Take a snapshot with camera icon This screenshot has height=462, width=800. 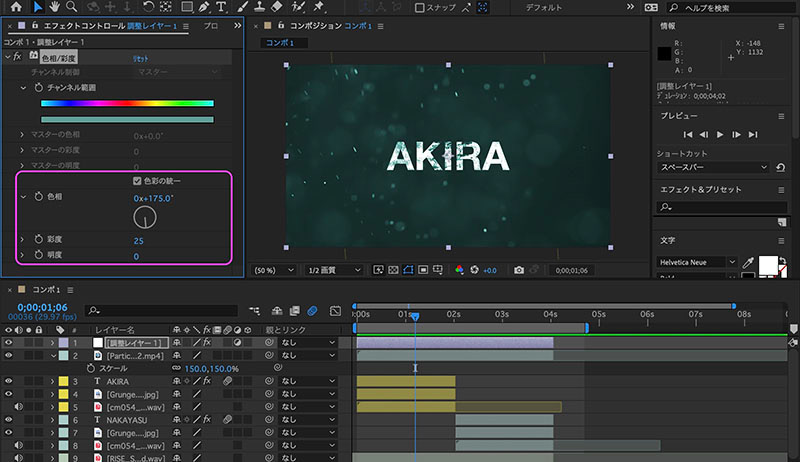519,270
